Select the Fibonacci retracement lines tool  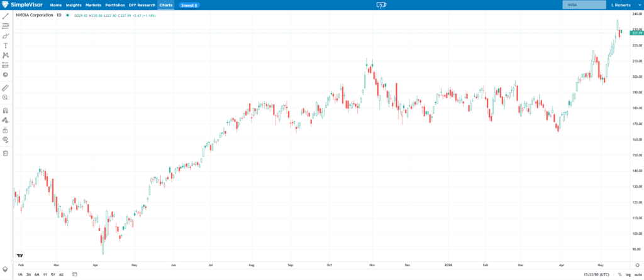click(5, 26)
